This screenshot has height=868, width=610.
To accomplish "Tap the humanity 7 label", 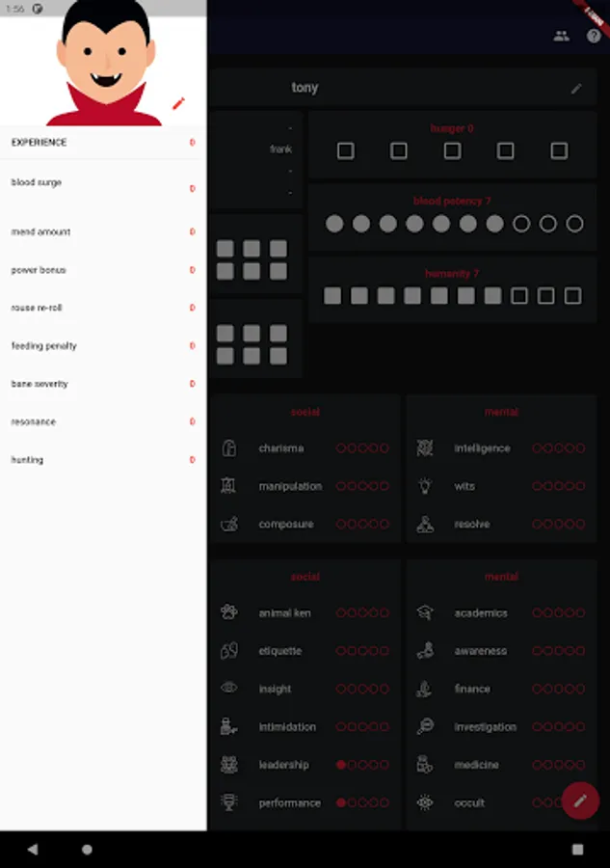I will pos(452,274).
